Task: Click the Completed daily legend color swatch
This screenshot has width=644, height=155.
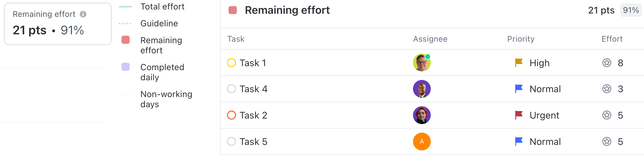Action: click(126, 67)
